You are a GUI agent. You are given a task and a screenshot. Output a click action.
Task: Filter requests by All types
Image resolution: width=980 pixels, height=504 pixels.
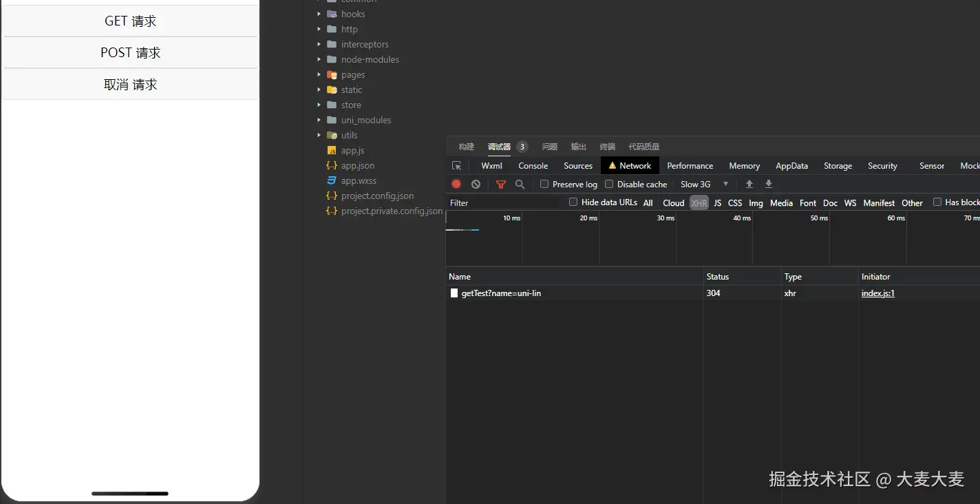click(x=648, y=203)
